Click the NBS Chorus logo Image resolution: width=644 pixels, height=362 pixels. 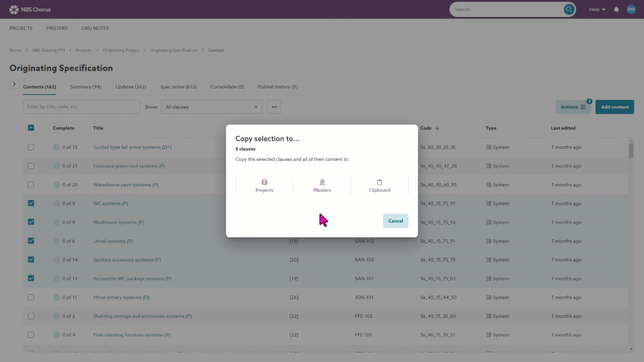(30, 10)
